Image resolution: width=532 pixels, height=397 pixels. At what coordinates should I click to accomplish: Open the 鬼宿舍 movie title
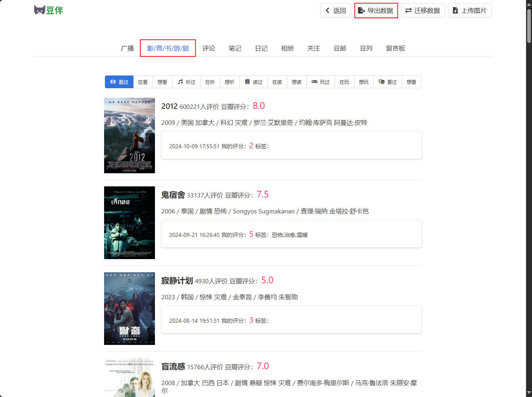(x=173, y=195)
